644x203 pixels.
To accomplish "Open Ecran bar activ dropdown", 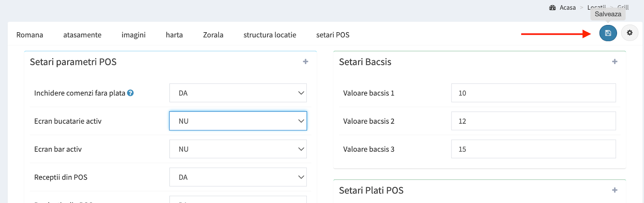I will coord(238,149).
